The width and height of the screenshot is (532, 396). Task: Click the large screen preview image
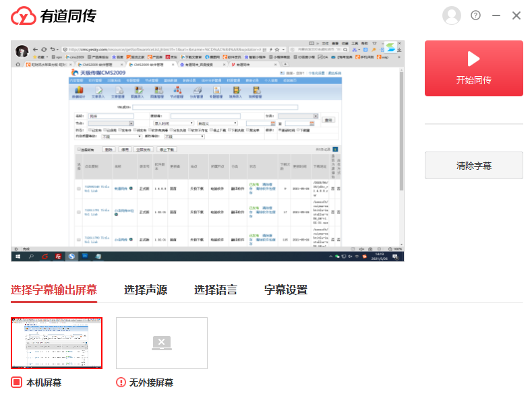[208, 151]
